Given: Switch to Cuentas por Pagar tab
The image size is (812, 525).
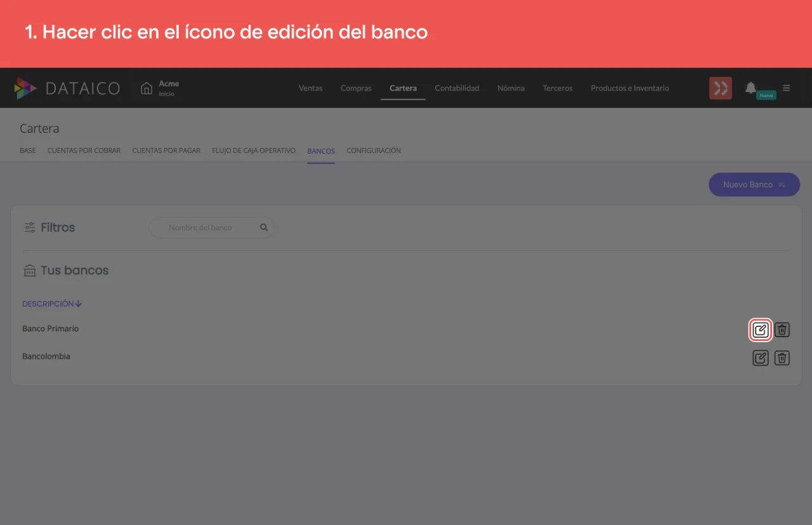Looking at the screenshot, I should pyautogui.click(x=166, y=151).
